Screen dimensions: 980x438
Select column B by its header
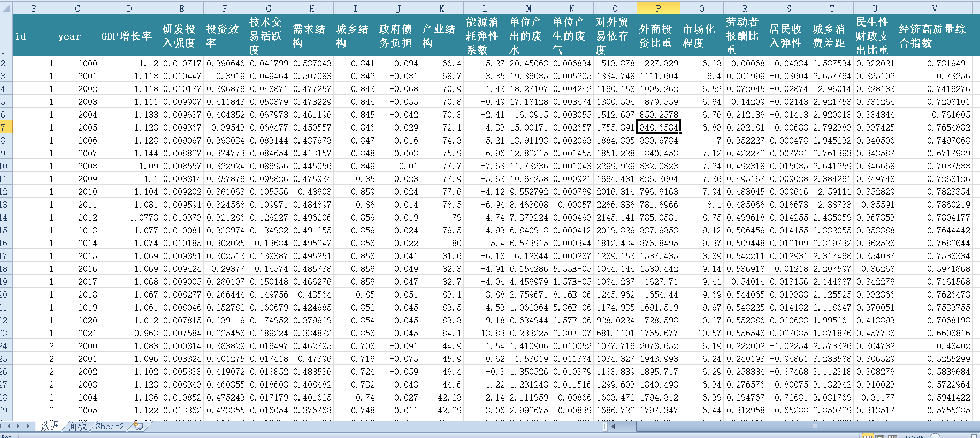tap(34, 8)
